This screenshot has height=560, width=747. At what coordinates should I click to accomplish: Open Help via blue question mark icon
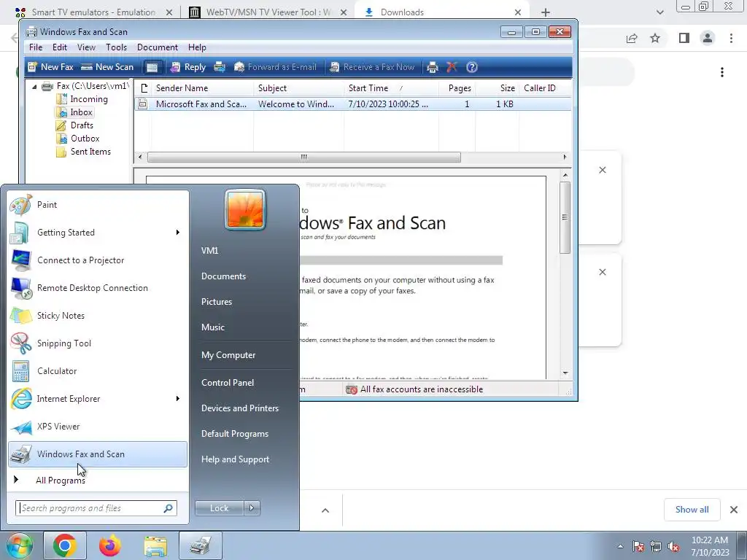(472, 67)
